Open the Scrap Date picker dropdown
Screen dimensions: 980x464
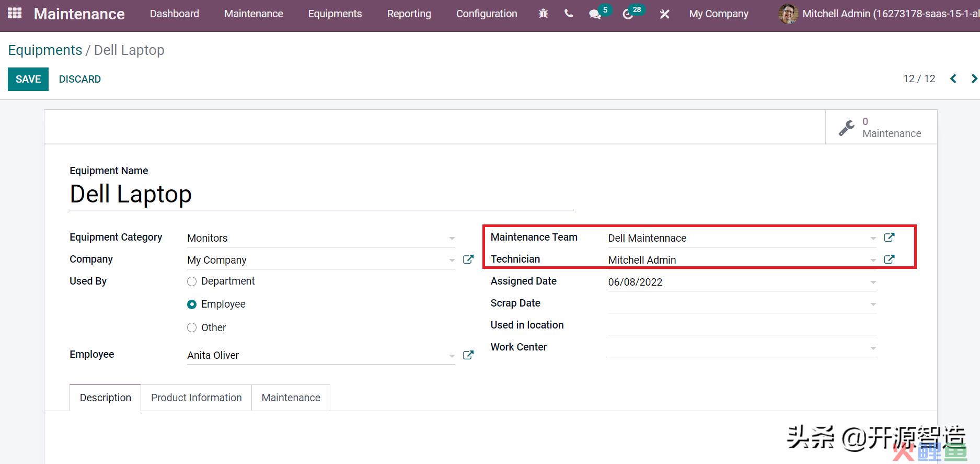tap(873, 304)
